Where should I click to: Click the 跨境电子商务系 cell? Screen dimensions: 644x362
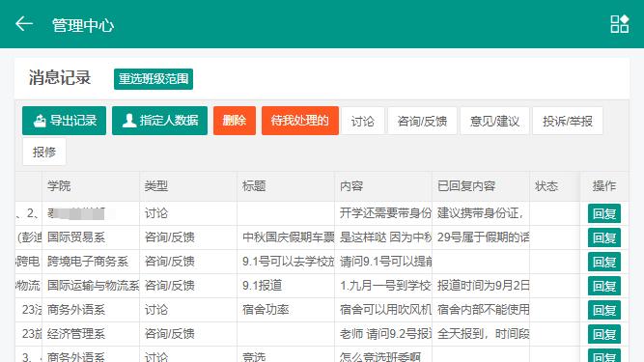point(91,262)
